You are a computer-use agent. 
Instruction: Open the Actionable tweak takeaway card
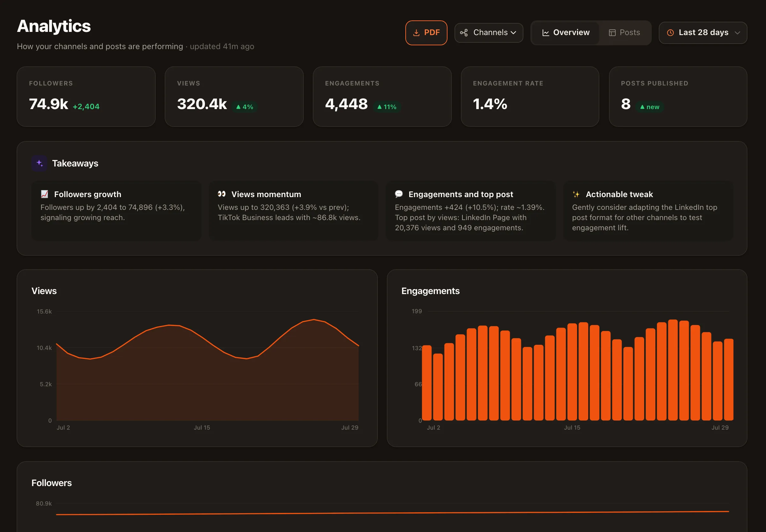(648, 211)
